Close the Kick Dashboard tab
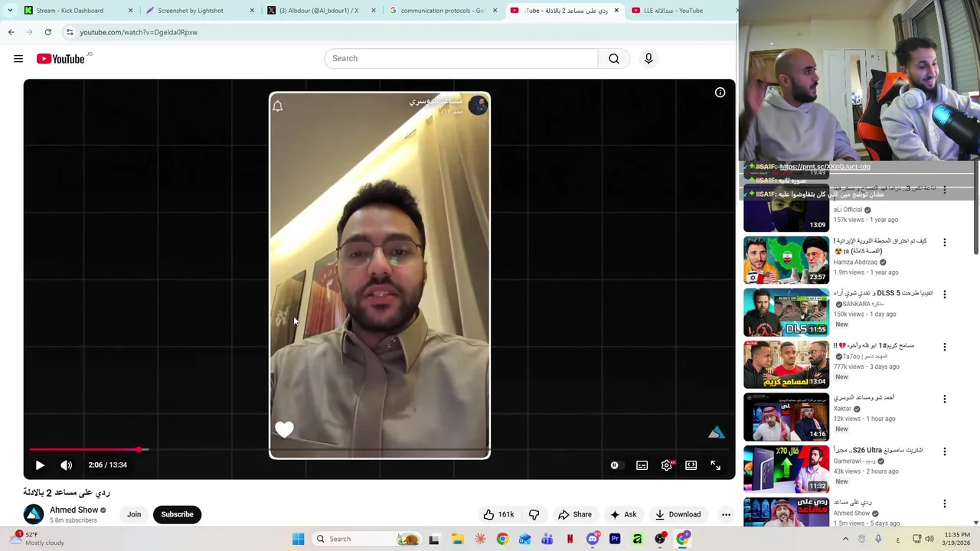This screenshot has height=551, width=980. [x=130, y=11]
